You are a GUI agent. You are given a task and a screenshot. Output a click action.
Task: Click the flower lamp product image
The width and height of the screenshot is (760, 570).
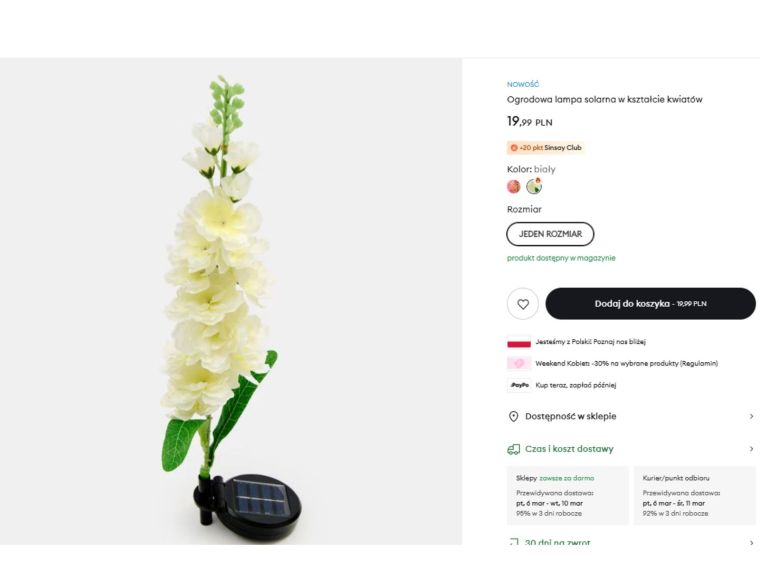click(230, 300)
